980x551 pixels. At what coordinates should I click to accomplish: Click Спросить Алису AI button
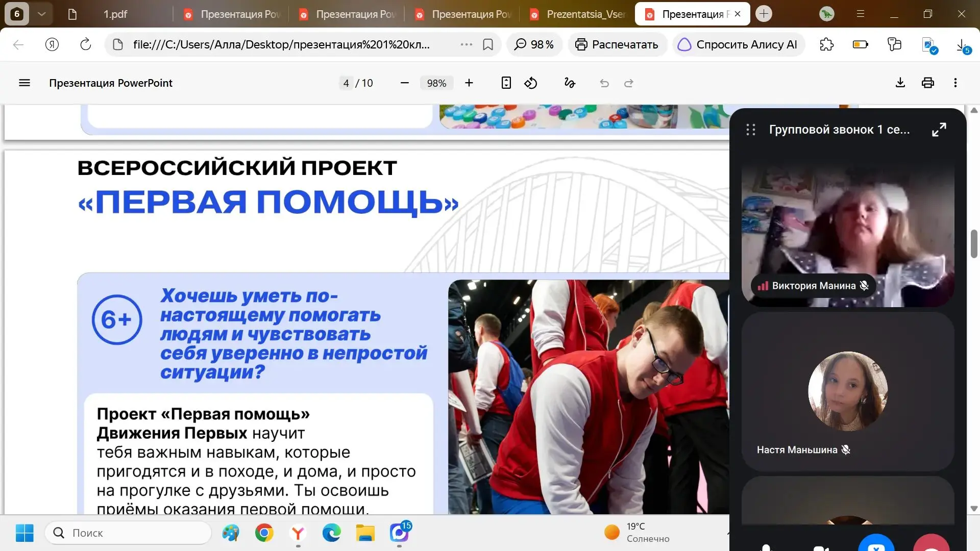[738, 45]
